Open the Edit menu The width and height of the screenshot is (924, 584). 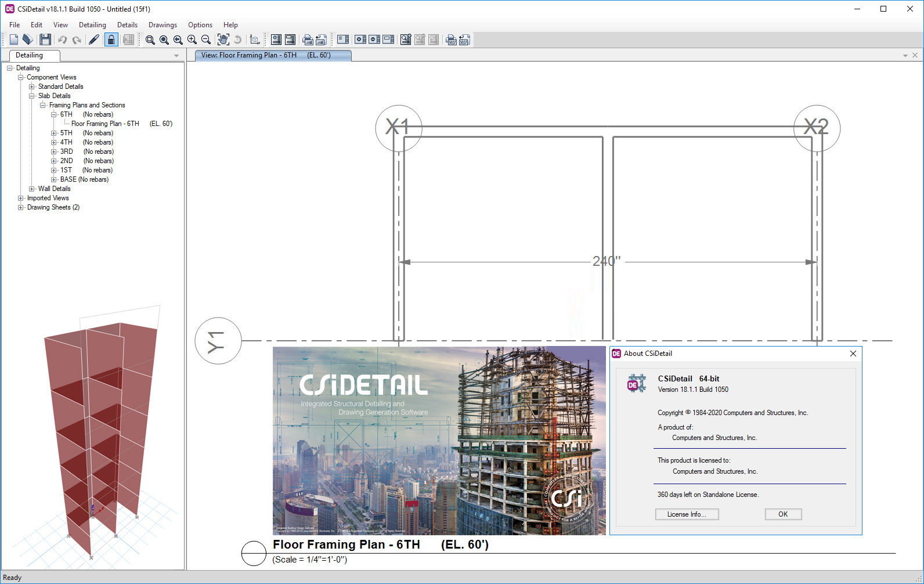37,25
